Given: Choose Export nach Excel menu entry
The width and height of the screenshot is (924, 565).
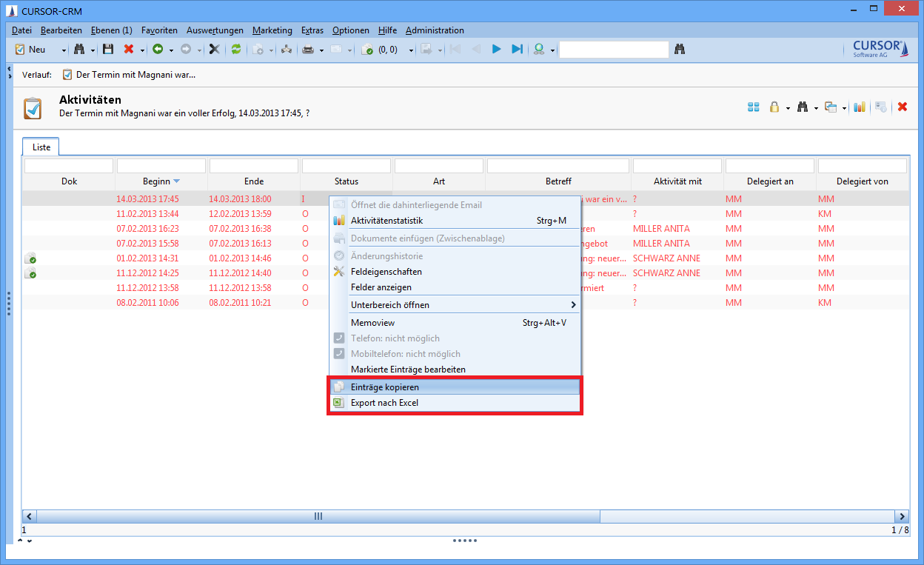Looking at the screenshot, I should 384,403.
